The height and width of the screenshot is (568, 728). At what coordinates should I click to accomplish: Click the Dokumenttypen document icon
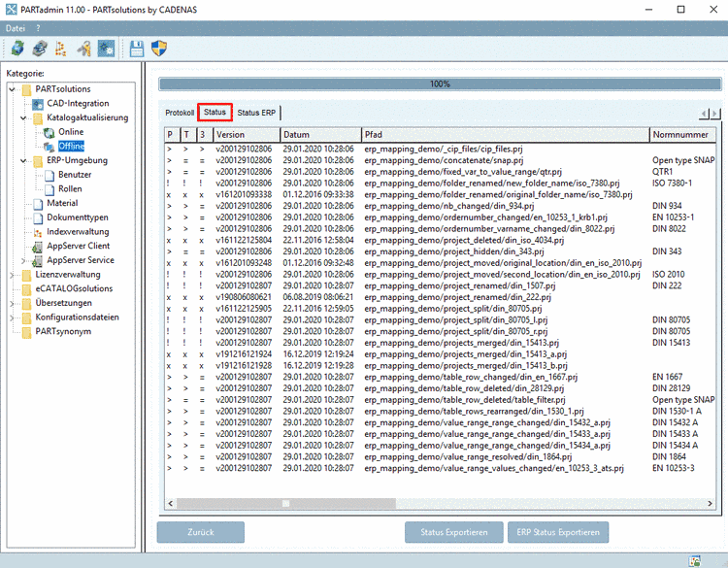[x=38, y=217]
